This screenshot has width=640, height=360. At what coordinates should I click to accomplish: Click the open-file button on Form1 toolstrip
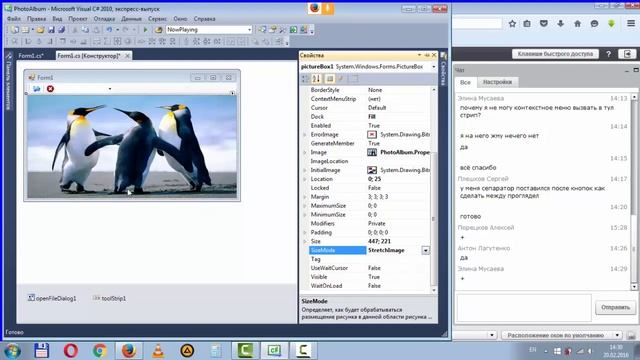tap(37, 89)
